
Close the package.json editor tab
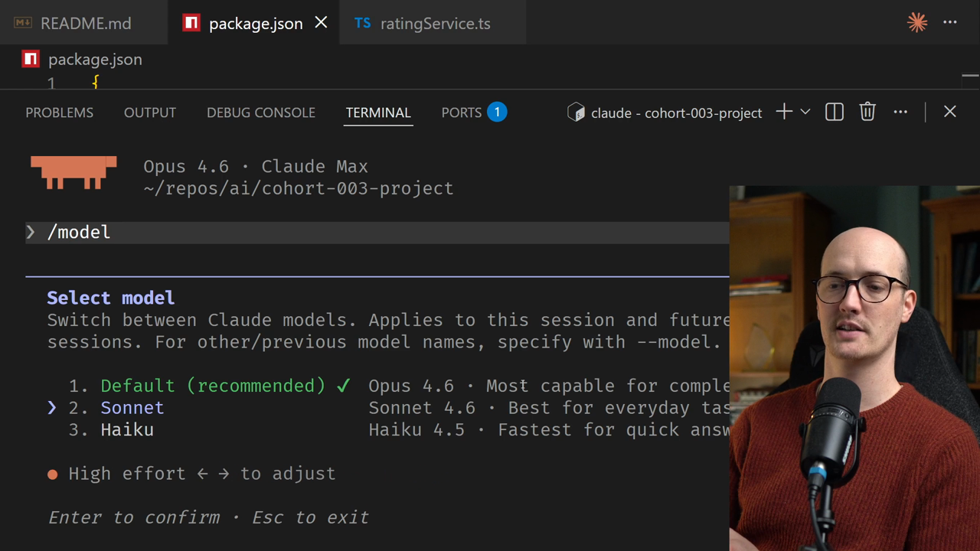[321, 23]
